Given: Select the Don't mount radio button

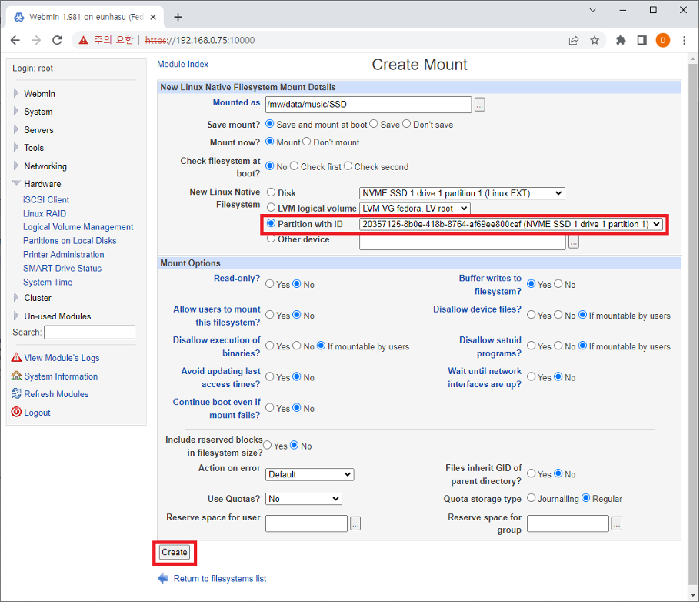Looking at the screenshot, I should point(307,142).
